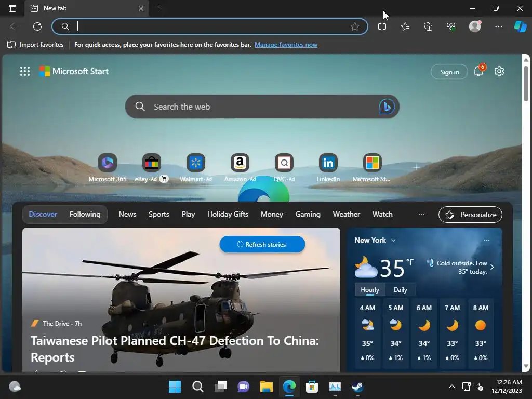Viewport: 532px width, 399px height.
Task: Open a new tab with plus button
Action: point(158,8)
